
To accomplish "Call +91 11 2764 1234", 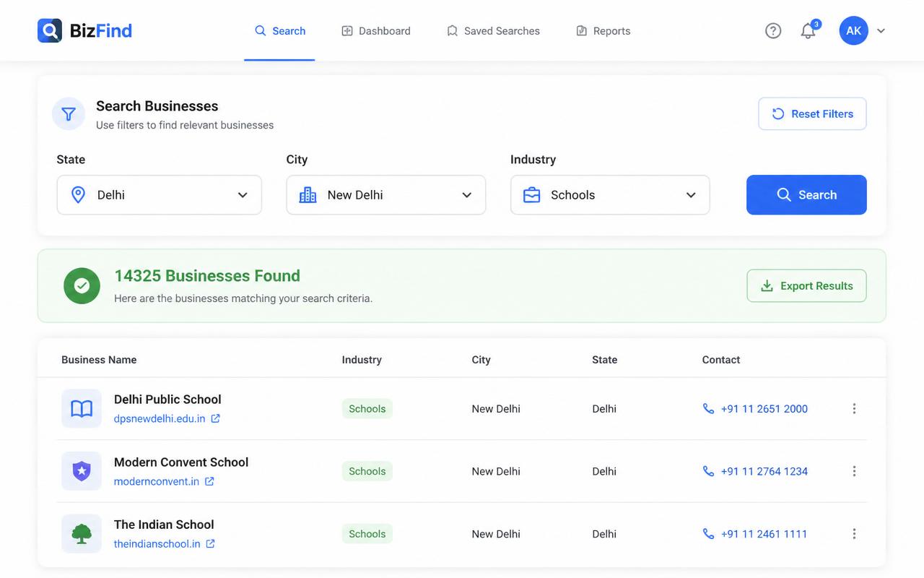I will 764,471.
